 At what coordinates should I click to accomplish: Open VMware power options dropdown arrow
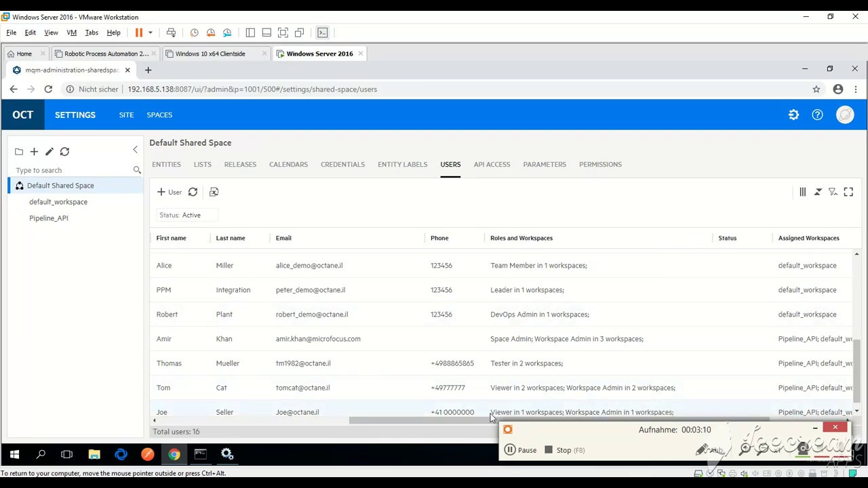pos(151,33)
